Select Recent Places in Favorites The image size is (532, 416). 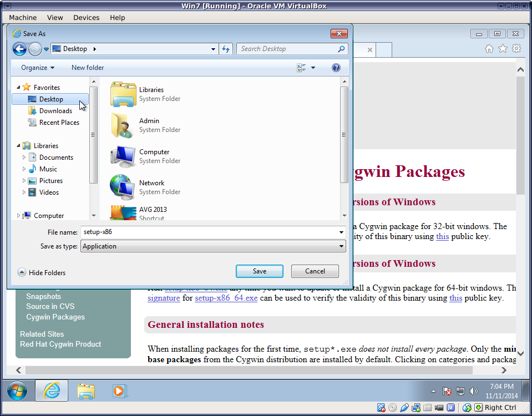click(x=54, y=123)
